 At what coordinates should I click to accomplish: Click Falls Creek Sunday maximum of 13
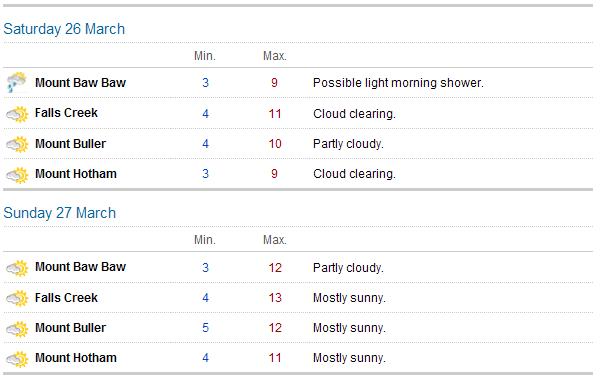coord(275,298)
